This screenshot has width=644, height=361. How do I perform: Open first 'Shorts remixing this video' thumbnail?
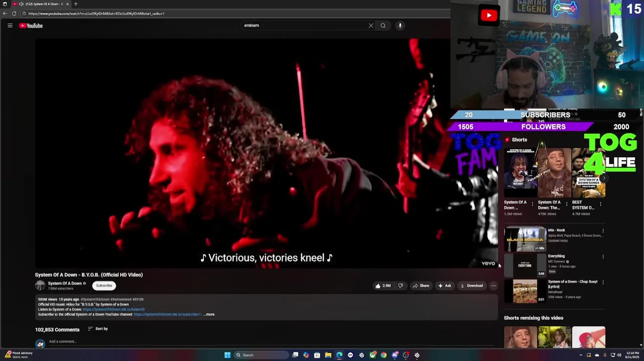click(x=520, y=337)
